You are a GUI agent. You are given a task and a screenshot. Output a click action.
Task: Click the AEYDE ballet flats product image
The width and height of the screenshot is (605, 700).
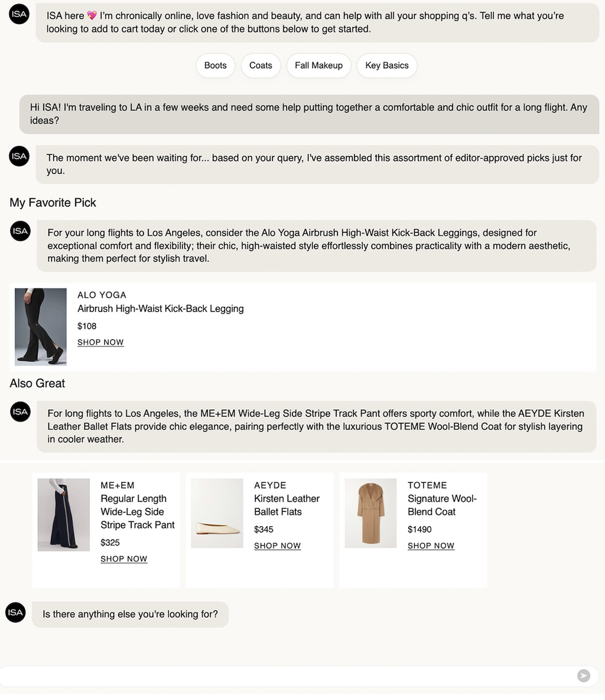(217, 513)
